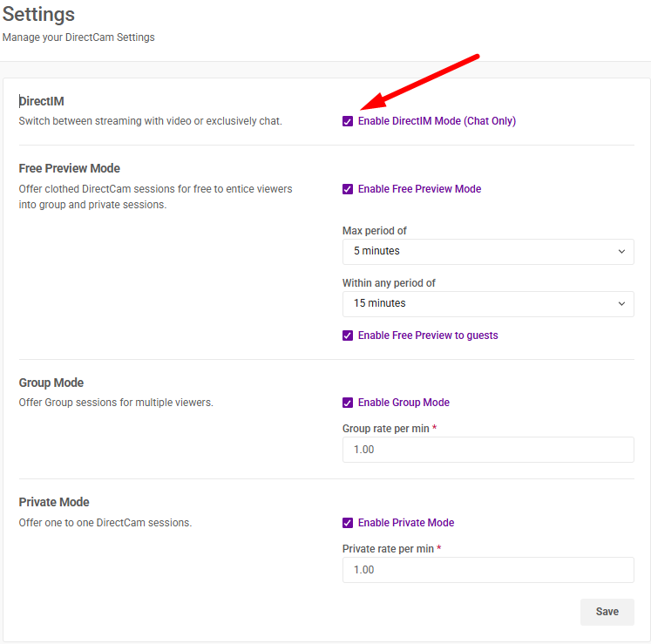651x644 pixels.
Task: Click the 'Enable DirectIM Mode (Chat Only)' label text
Action: point(437,121)
